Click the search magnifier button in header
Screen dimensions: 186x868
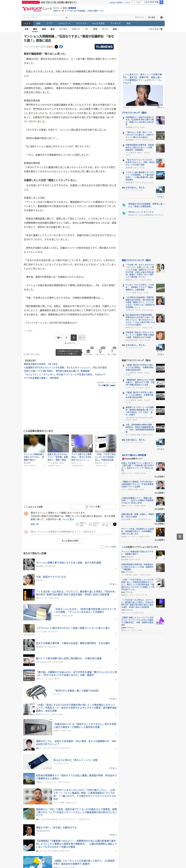coord(66,18)
